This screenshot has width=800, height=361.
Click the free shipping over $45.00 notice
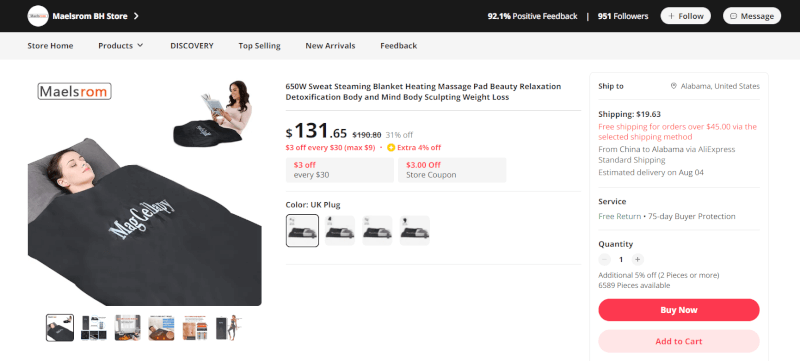tap(678, 132)
